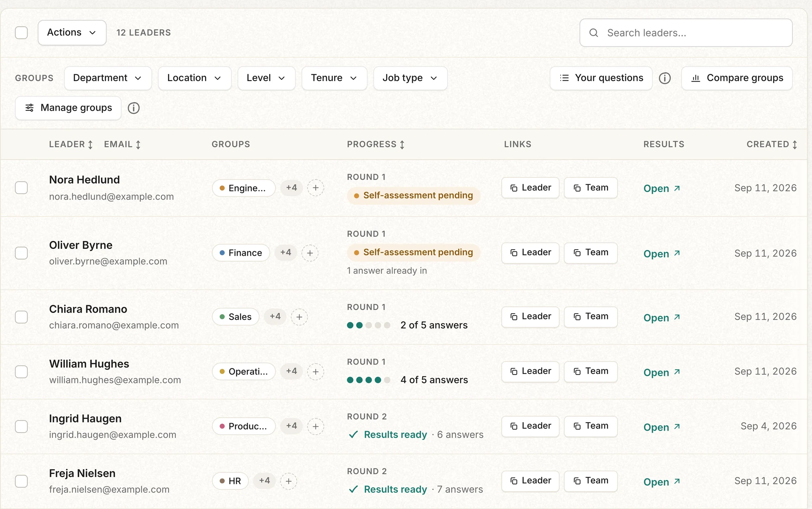Screen dimensions: 812x509
Task: Toggle the select-all leaders checkbox
Action: pyautogui.click(x=21, y=32)
